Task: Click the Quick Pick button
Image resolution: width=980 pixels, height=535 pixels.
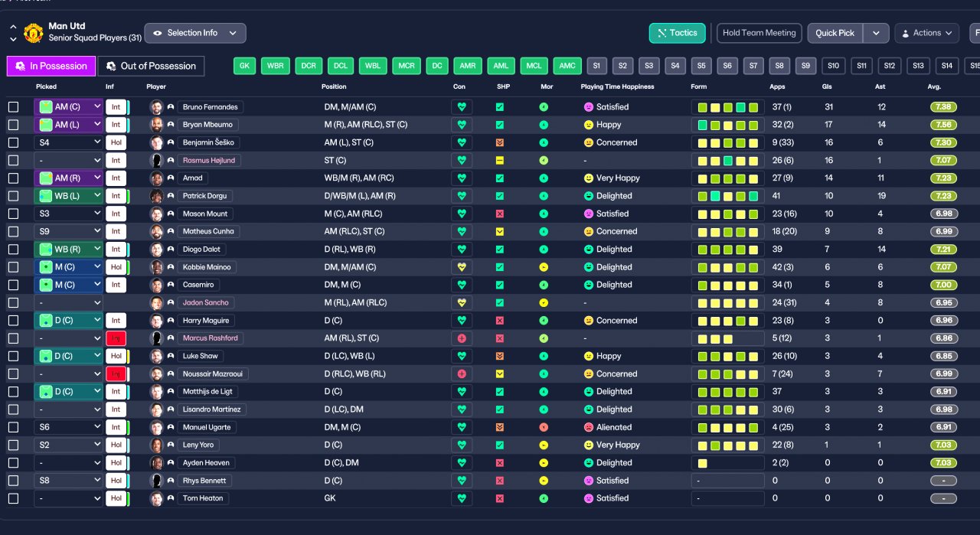Action: point(835,33)
